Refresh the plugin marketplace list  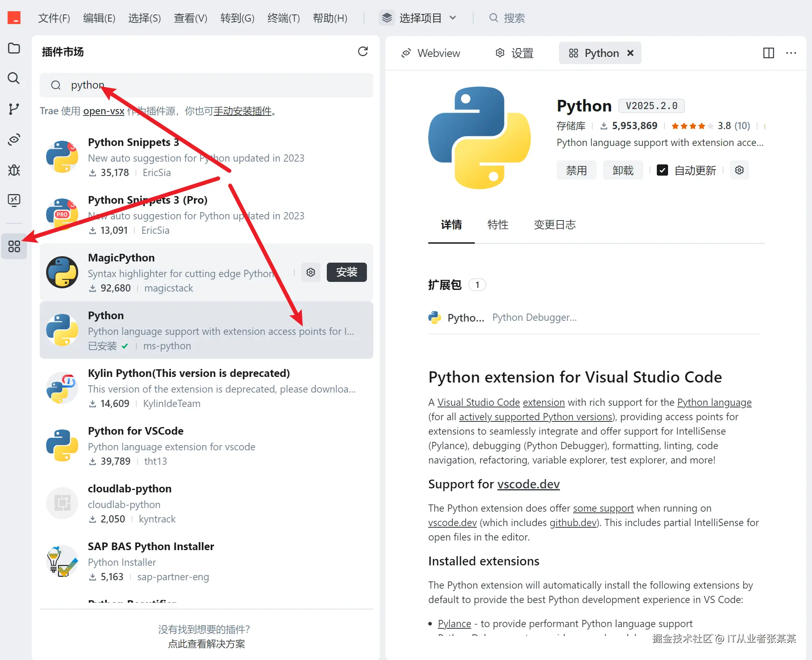[362, 51]
